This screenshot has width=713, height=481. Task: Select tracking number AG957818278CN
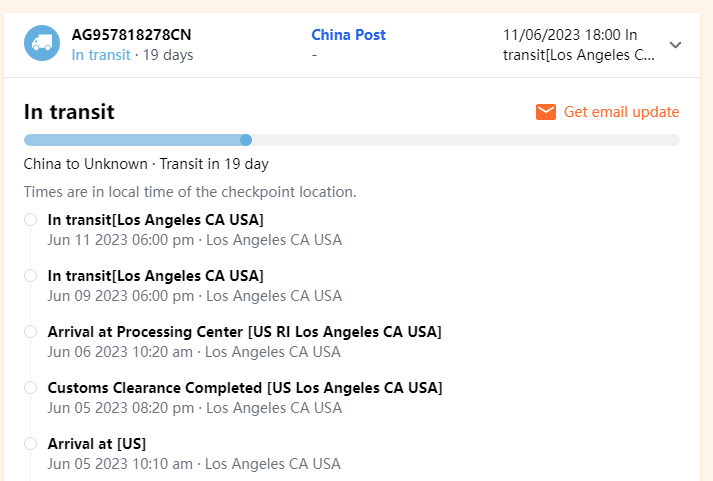click(131, 35)
